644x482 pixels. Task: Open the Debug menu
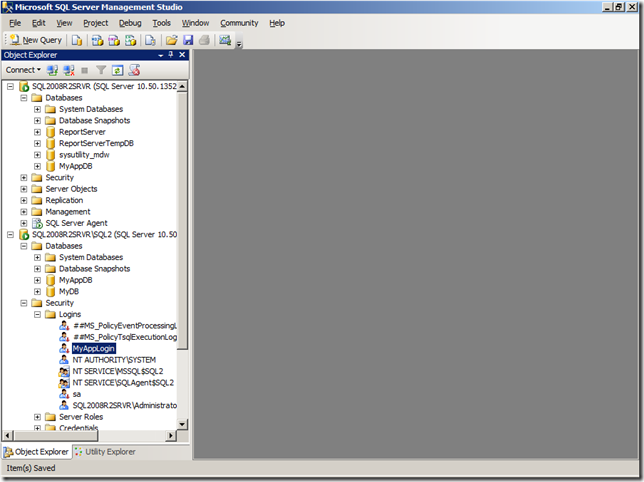click(130, 23)
